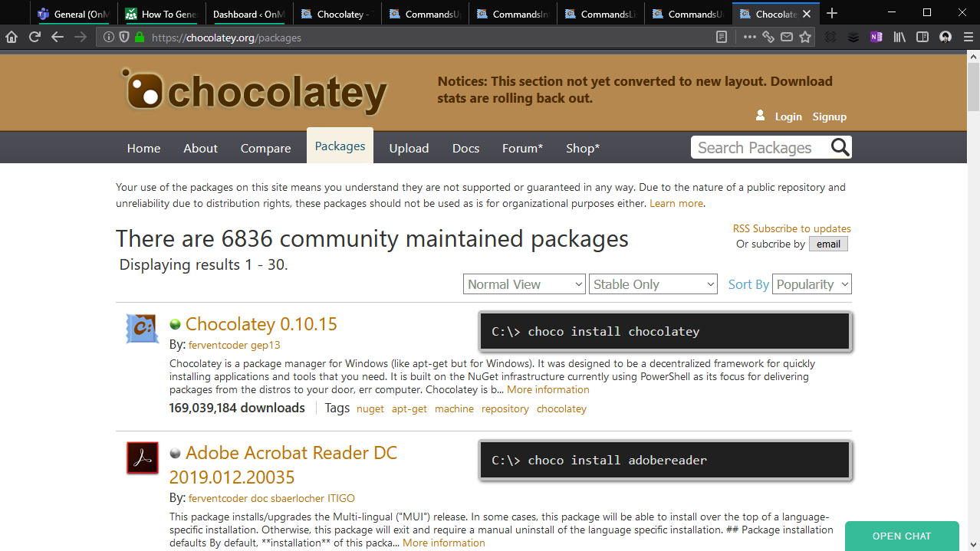Image resolution: width=980 pixels, height=551 pixels.
Task: Open the Docs nav item
Action: [x=465, y=148]
